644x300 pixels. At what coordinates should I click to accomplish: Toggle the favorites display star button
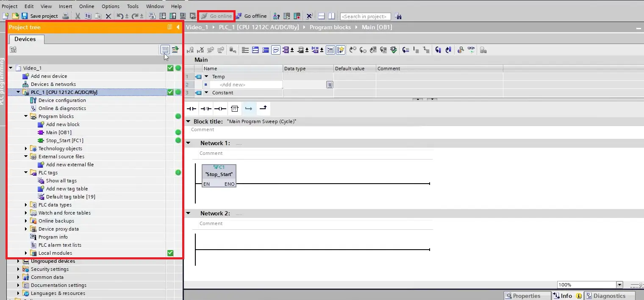coord(341,50)
